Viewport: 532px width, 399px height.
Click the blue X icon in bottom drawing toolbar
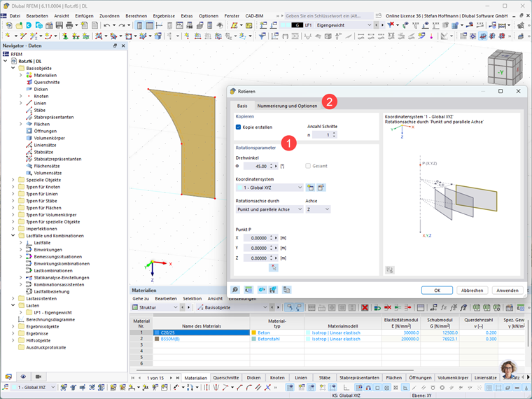click(x=267, y=387)
